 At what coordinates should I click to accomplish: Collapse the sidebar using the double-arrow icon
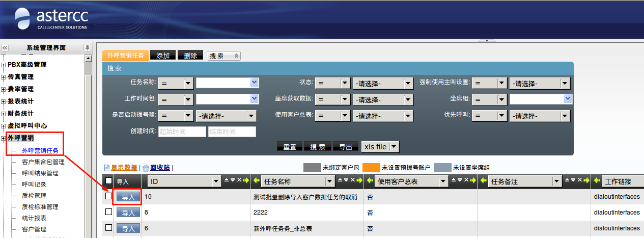(x=5, y=47)
